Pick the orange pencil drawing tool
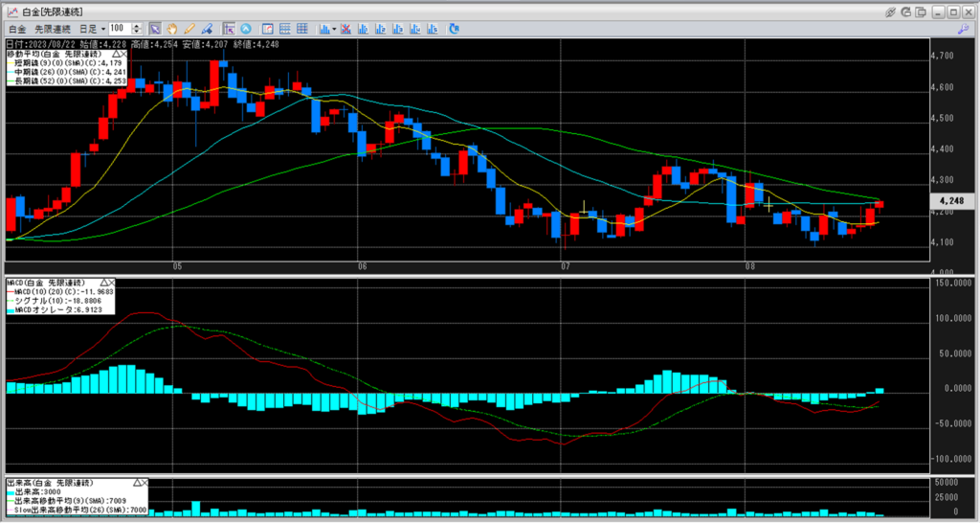 (x=189, y=29)
